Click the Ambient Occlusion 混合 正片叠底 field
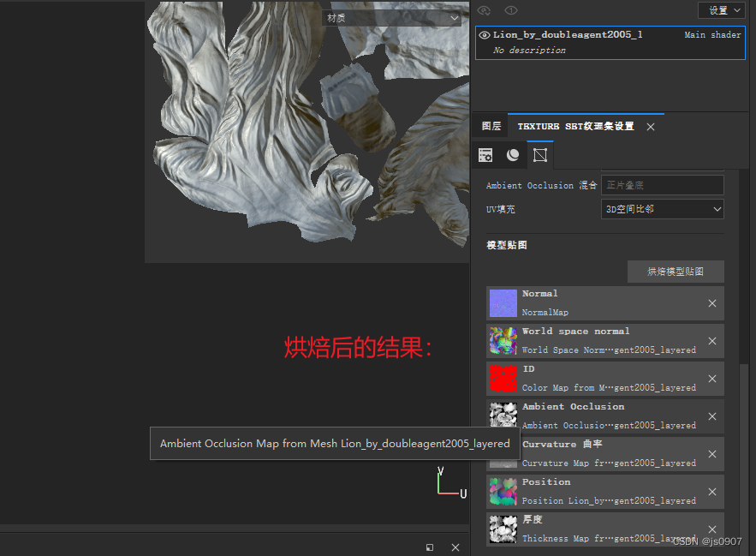This screenshot has height=556, width=756. point(662,184)
